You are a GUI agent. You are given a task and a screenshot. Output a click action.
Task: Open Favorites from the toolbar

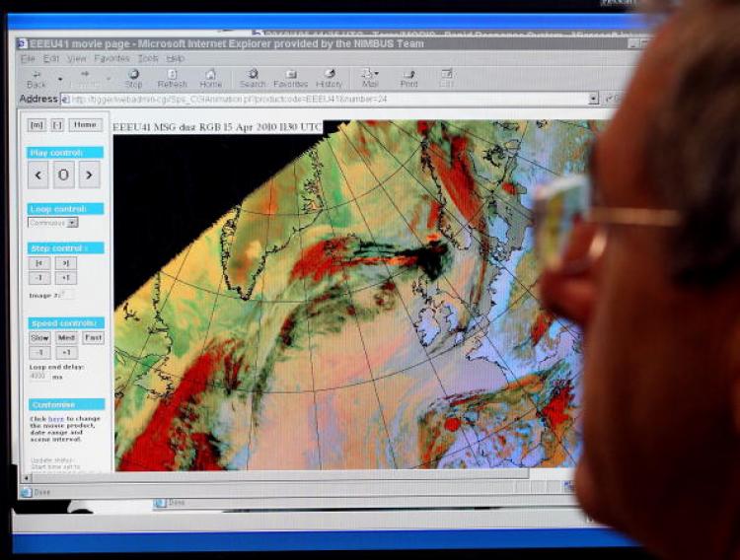[x=290, y=77]
